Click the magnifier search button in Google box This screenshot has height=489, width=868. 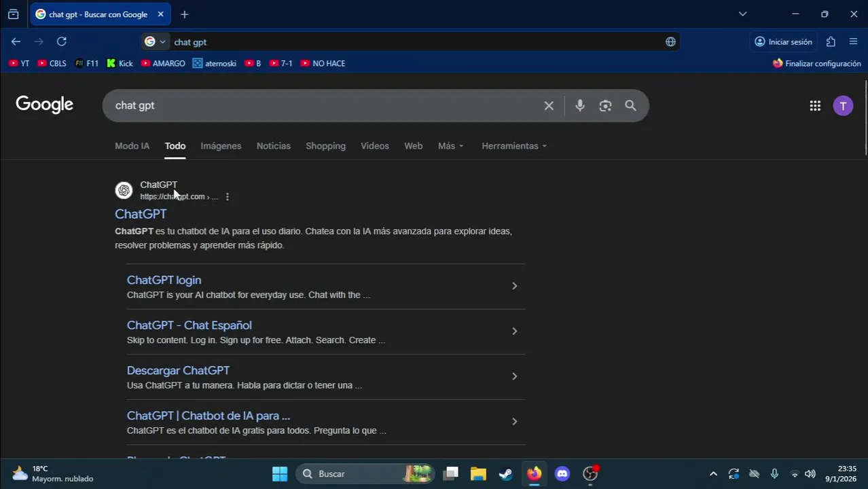(631, 105)
